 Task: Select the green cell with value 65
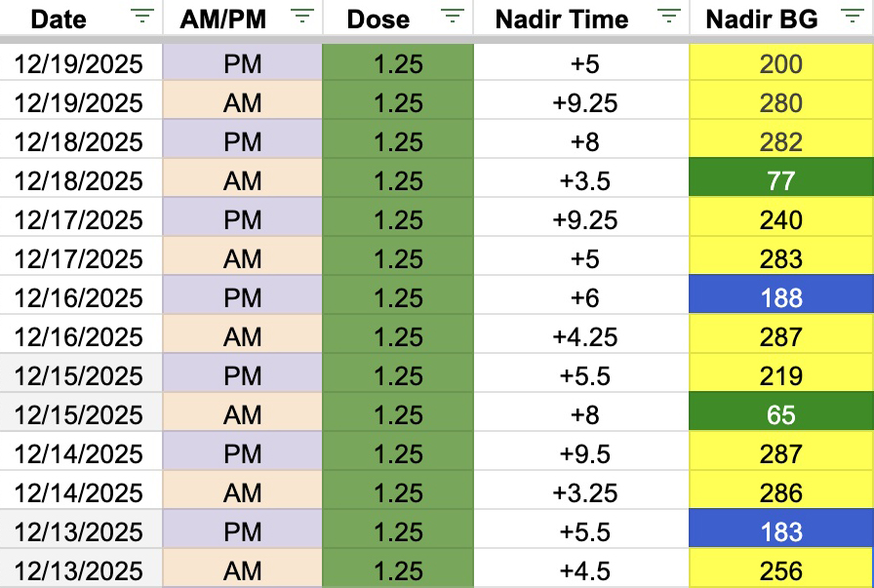(781, 415)
